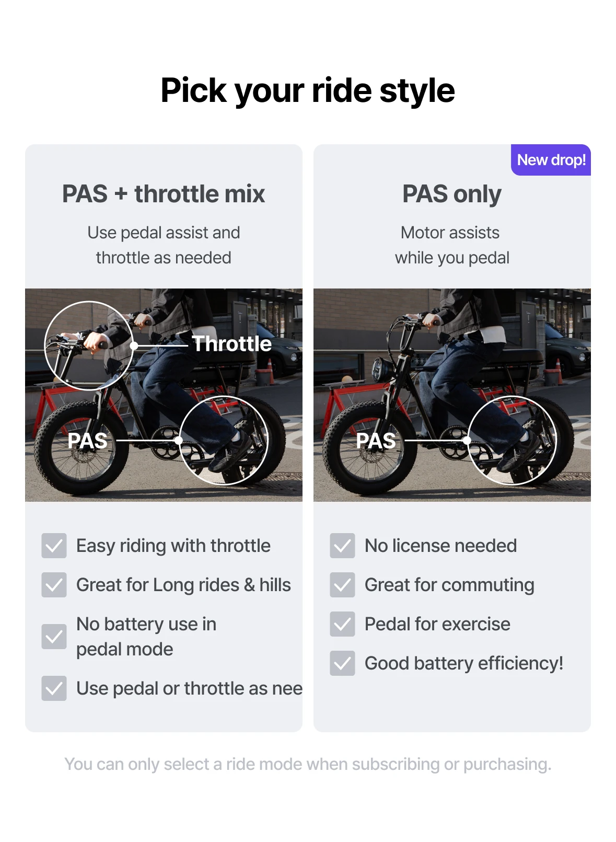Click the PAS label in right bike photo
The image size is (616, 842).
pyautogui.click(x=376, y=441)
